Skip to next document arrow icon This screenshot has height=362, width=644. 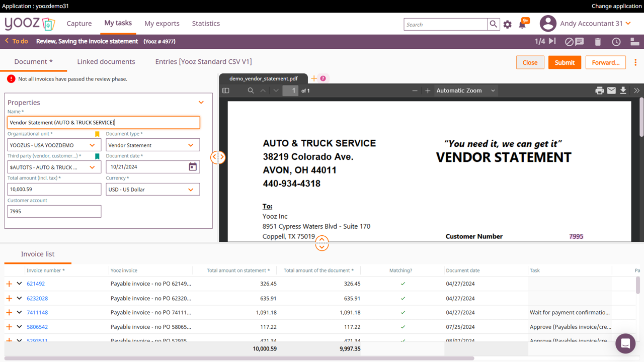(x=552, y=41)
